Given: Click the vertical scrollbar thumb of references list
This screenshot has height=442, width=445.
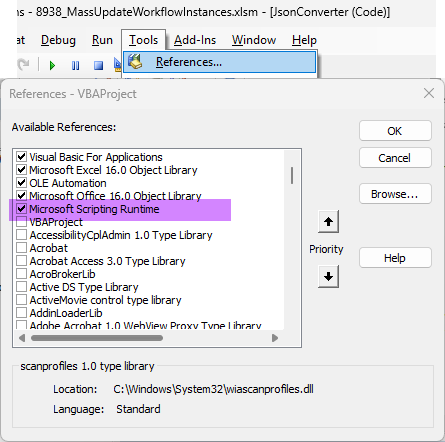Looking at the screenshot, I should pyautogui.click(x=292, y=176).
